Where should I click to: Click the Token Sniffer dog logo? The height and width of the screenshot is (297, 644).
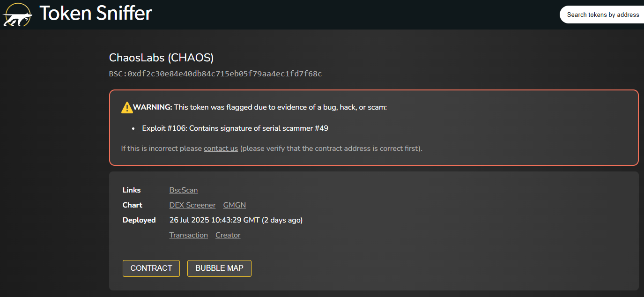click(17, 14)
